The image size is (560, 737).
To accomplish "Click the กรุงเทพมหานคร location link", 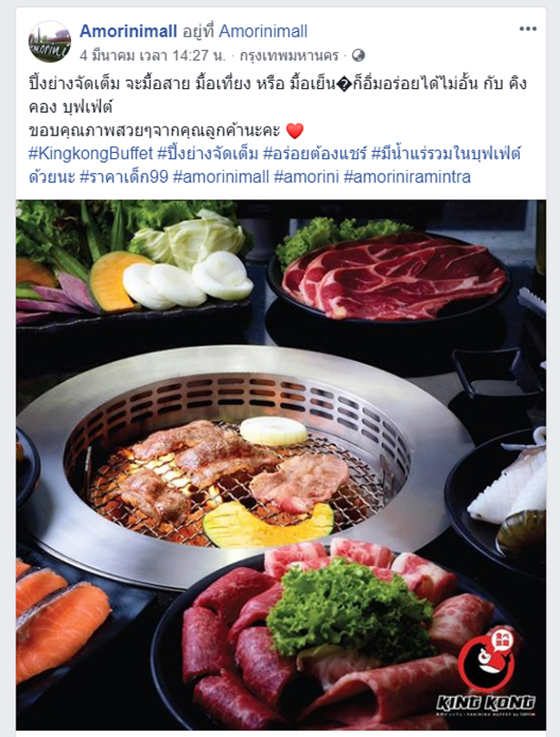I will (x=289, y=56).
